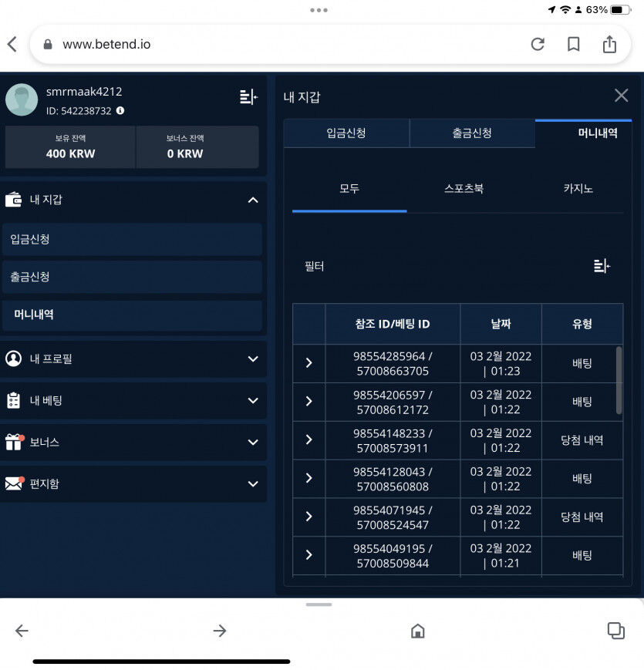The height and width of the screenshot is (670, 644).
Task: Switch to the 출금신청 tab
Action: click(472, 133)
